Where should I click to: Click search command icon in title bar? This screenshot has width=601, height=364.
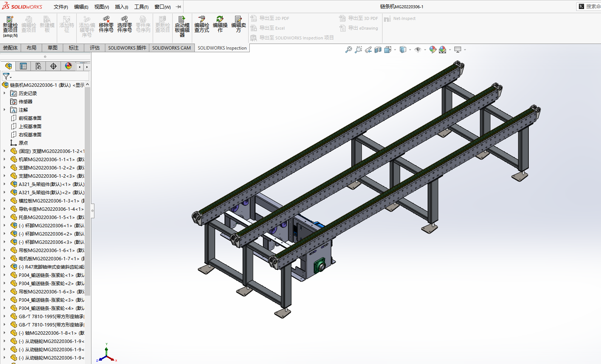[581, 6]
